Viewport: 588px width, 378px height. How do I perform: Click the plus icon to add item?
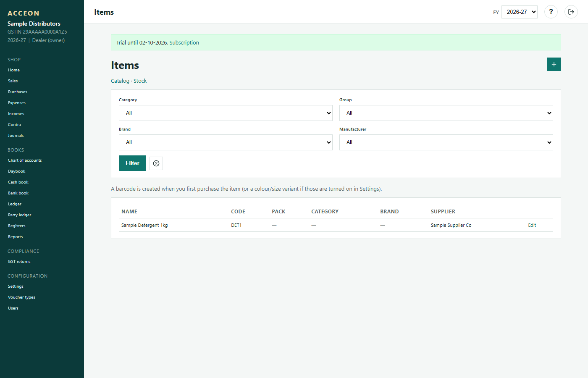[554, 64]
